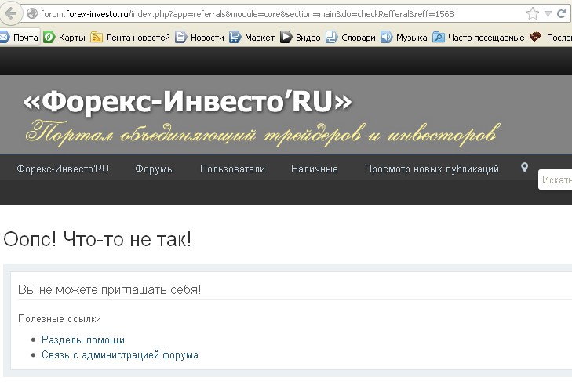The height and width of the screenshot is (392, 572).
Task: Open Наличные navigation tab
Action: [x=315, y=169]
